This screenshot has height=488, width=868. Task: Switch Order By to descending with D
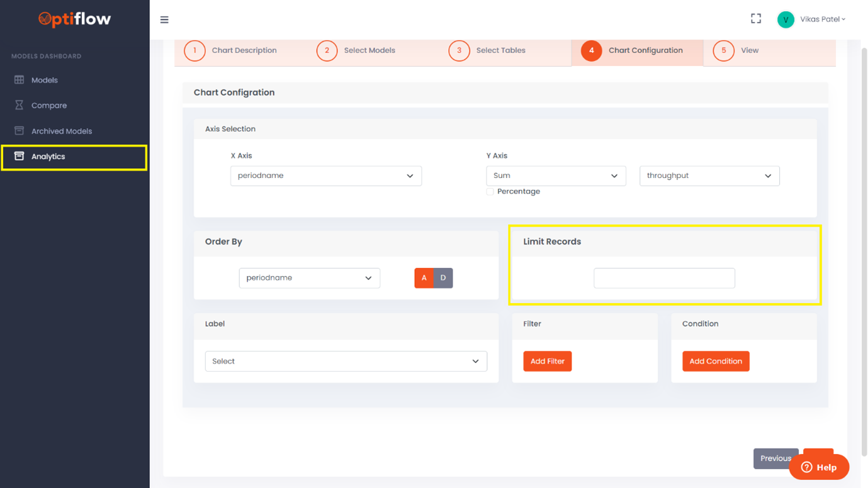(442, 277)
